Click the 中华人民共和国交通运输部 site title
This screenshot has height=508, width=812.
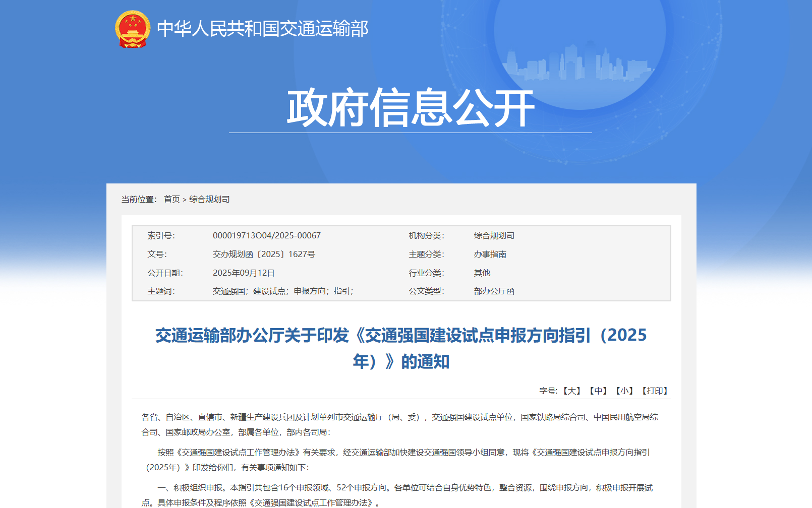(x=262, y=29)
